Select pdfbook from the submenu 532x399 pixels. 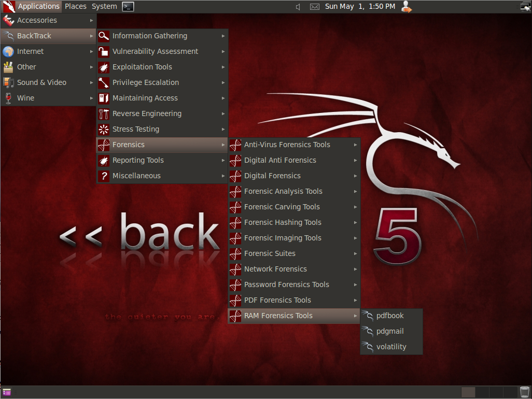click(x=389, y=316)
